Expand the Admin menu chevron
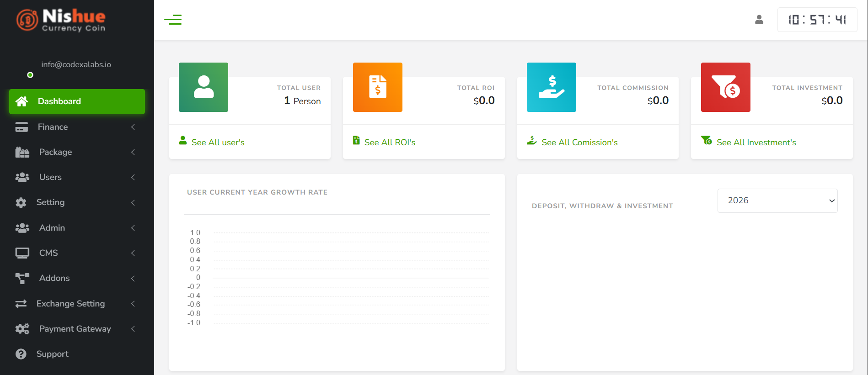The height and width of the screenshot is (375, 868). 133,228
